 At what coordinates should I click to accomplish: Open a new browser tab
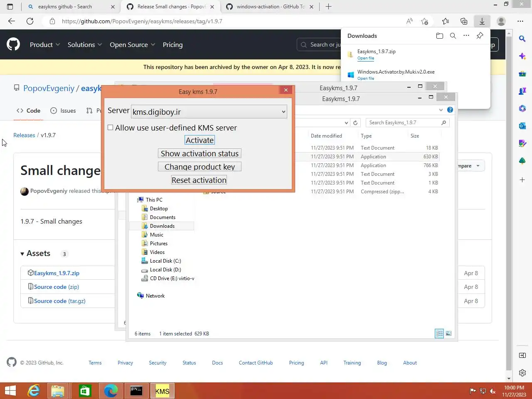(x=328, y=7)
